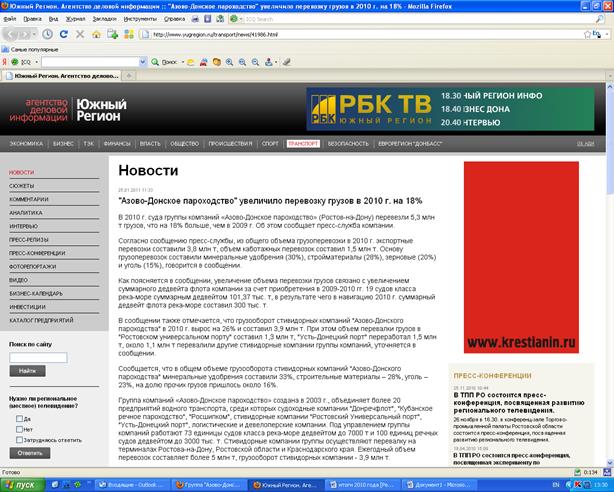
Task: Switch to Outlook window in taskbar
Action: coord(132,485)
